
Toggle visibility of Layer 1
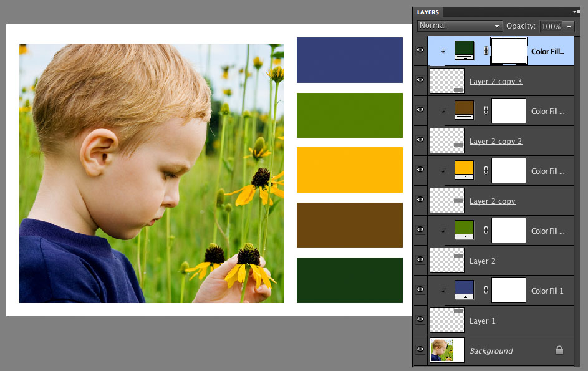pos(420,319)
